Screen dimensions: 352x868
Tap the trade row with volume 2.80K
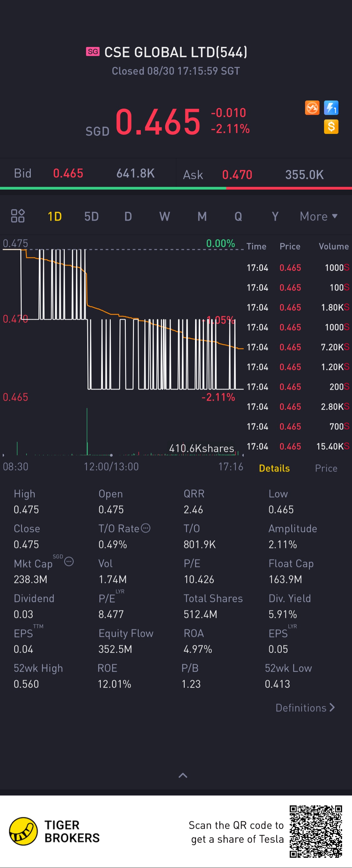click(x=298, y=407)
